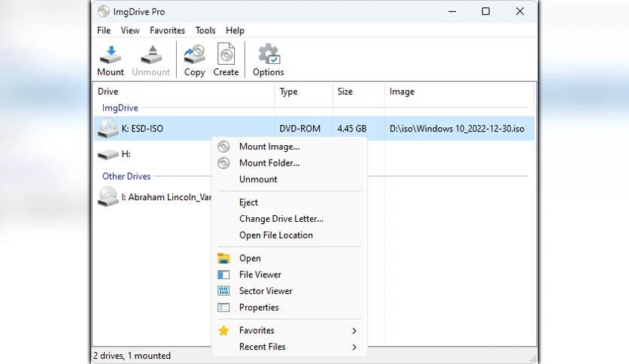Viewport: 629px width, 364px height.
Task: Click the Drive column header
Action: [108, 92]
